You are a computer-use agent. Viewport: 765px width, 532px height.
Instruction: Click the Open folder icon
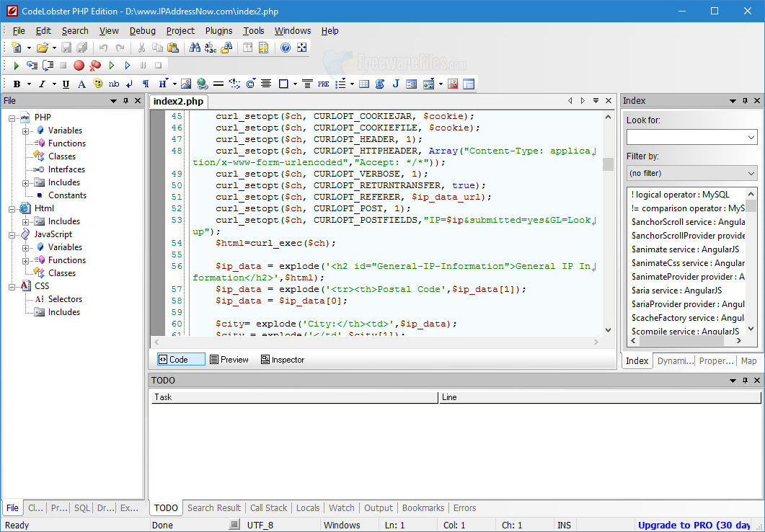point(43,48)
